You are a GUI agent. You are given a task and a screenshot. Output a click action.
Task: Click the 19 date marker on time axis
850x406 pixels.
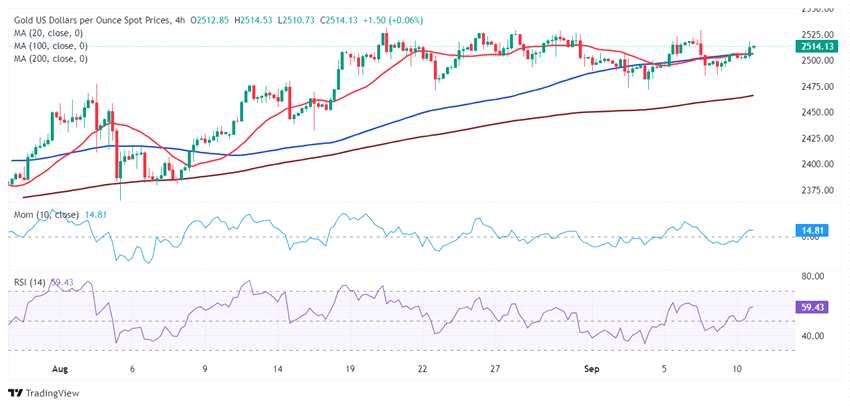[x=349, y=367]
